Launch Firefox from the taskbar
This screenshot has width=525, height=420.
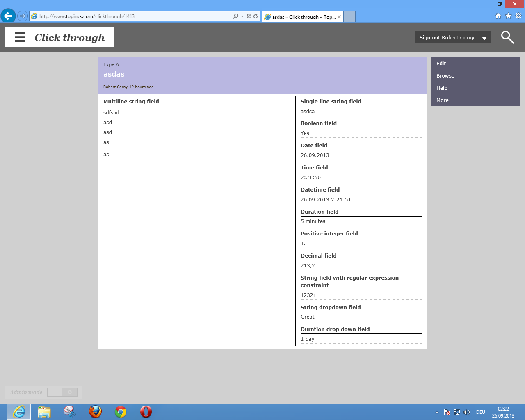pyautogui.click(x=95, y=411)
